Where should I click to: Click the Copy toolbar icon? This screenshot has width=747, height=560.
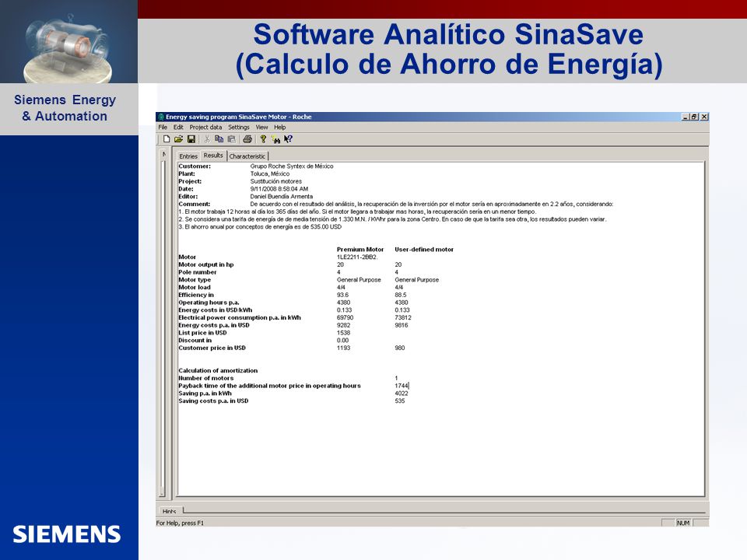[x=219, y=139]
